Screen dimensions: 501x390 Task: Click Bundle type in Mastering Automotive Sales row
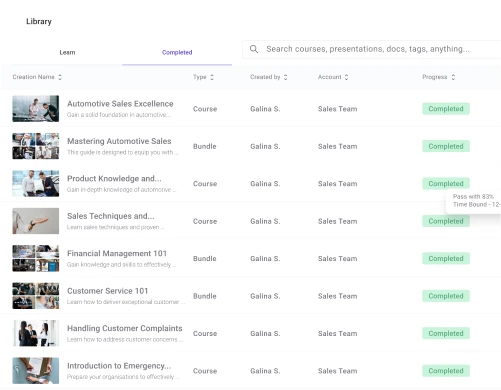(205, 146)
